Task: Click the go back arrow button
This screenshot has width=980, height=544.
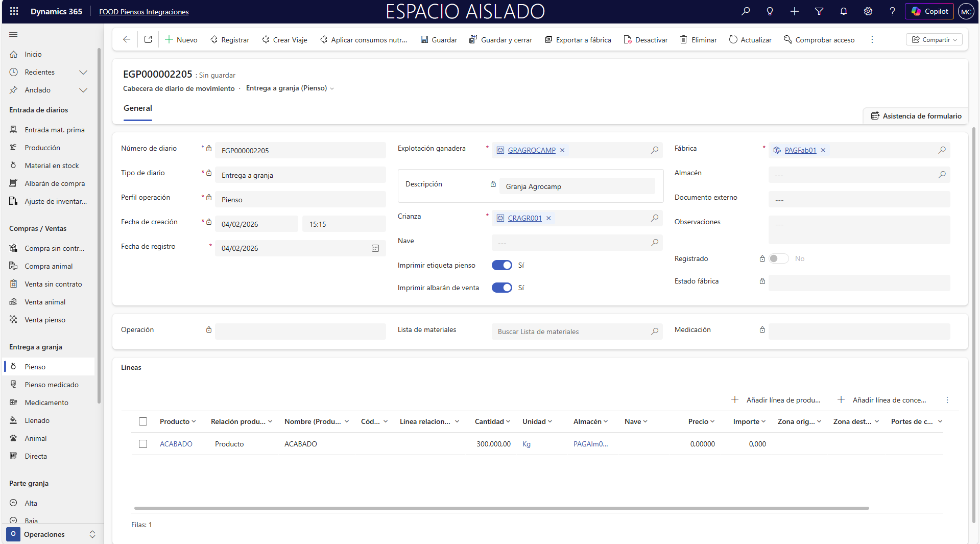Action: [126, 40]
